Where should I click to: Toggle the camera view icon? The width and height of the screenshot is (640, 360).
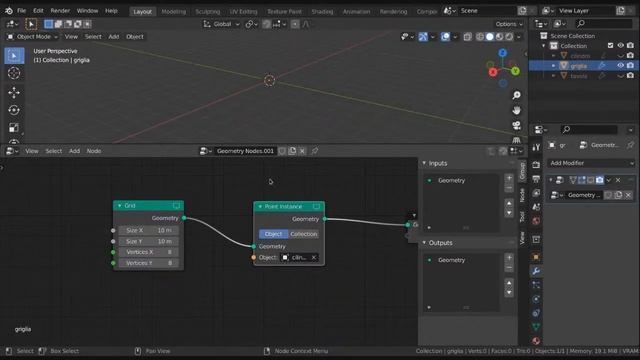(516, 125)
